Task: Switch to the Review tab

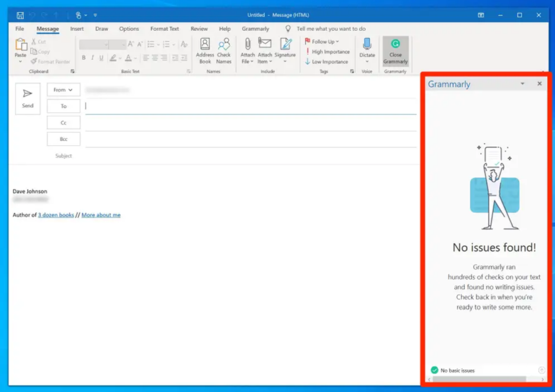Action: click(199, 29)
